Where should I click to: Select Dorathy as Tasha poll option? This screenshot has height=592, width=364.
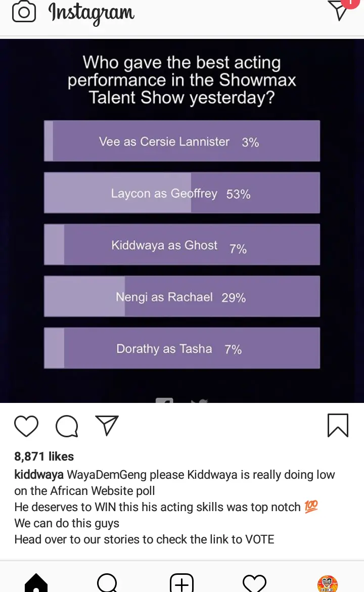tap(182, 348)
